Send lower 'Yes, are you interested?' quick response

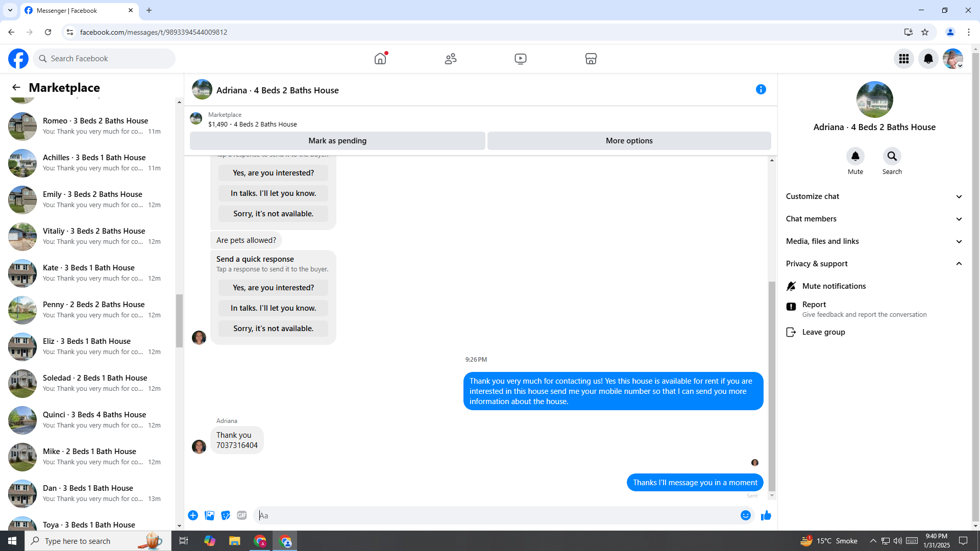point(273,288)
